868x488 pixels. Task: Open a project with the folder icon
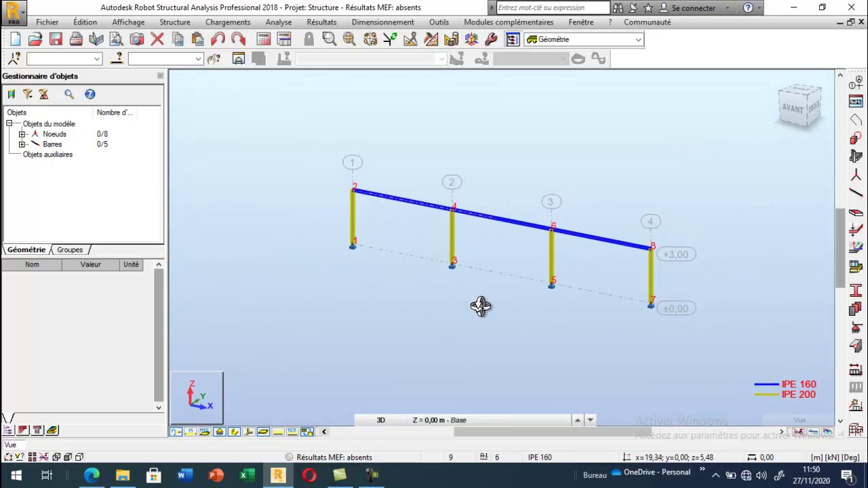(35, 39)
